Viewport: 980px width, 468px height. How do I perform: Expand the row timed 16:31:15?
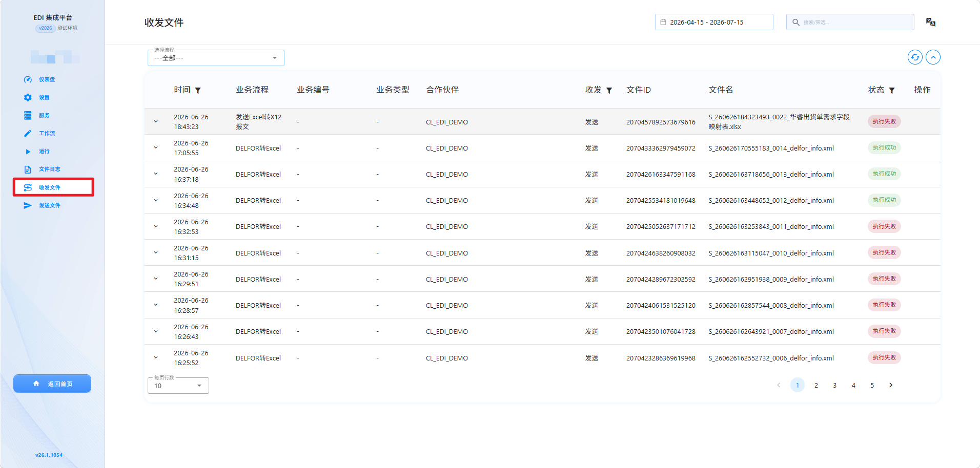pos(156,253)
